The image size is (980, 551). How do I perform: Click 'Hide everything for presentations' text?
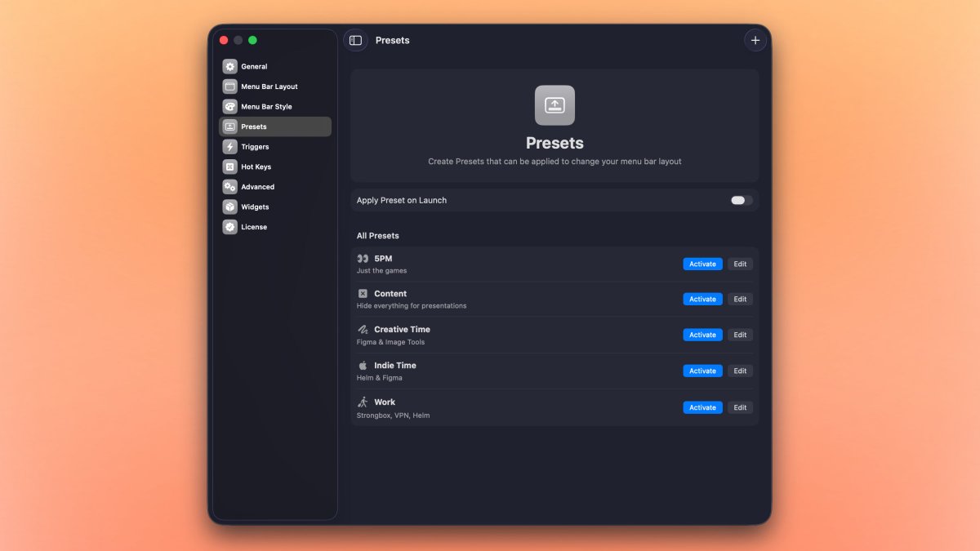(412, 306)
